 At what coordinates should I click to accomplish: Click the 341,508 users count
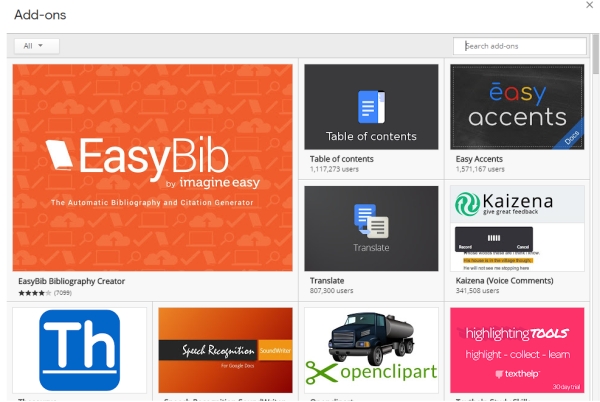click(477, 291)
